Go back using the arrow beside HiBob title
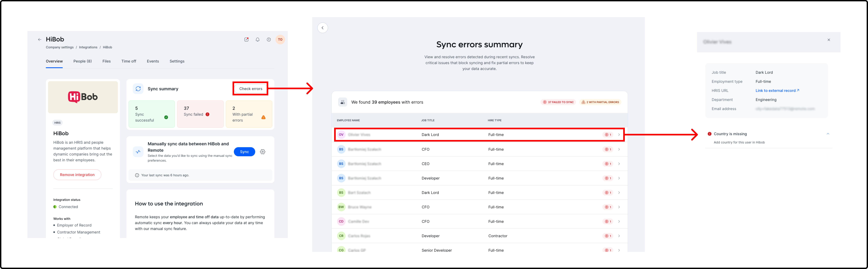 pos(40,40)
